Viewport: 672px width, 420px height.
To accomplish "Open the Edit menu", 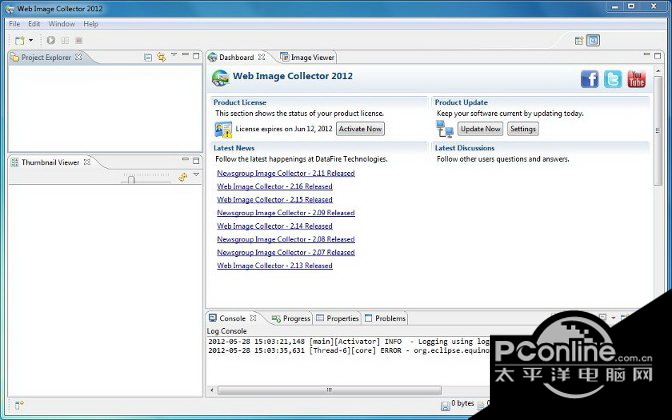I will (34, 24).
